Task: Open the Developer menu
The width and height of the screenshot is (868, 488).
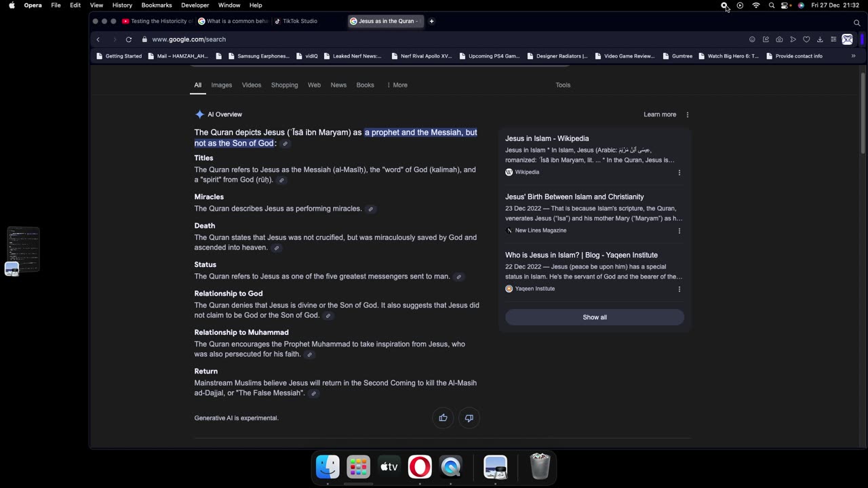Action: 195,5
